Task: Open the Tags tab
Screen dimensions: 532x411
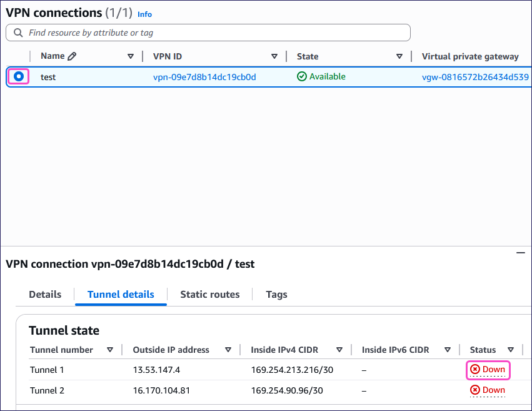Action: (276, 294)
